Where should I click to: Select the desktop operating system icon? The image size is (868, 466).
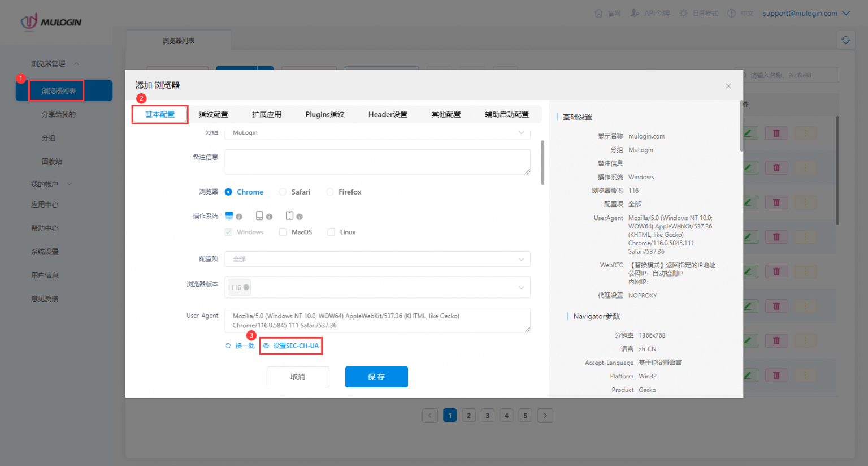tap(229, 215)
